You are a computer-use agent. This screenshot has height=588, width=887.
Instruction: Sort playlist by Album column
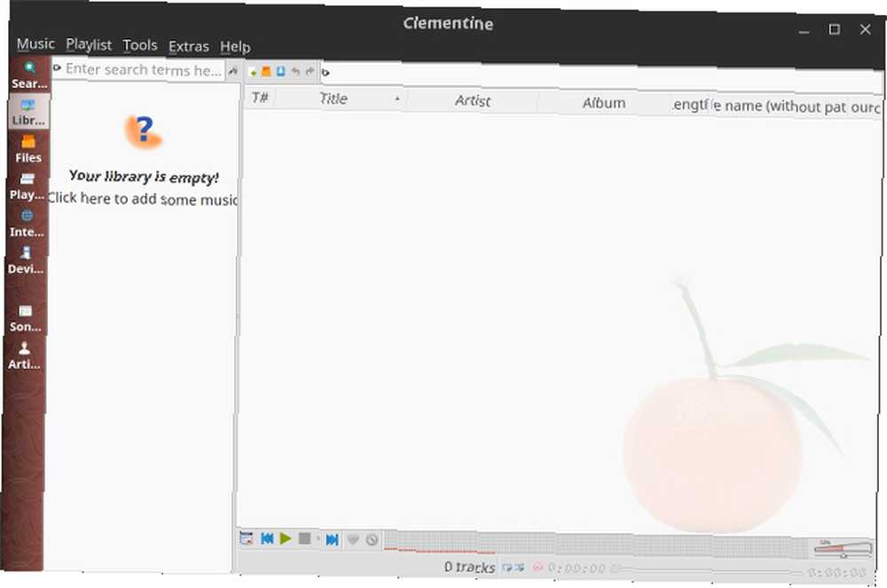point(603,103)
